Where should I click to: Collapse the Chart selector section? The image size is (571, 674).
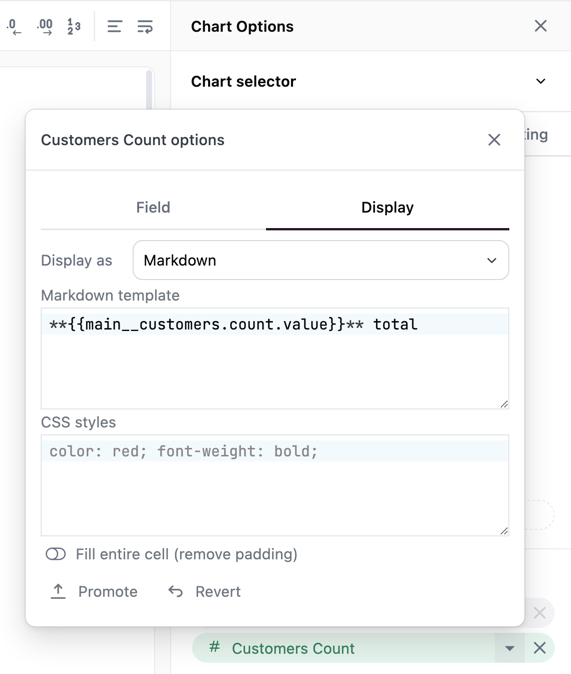click(540, 81)
